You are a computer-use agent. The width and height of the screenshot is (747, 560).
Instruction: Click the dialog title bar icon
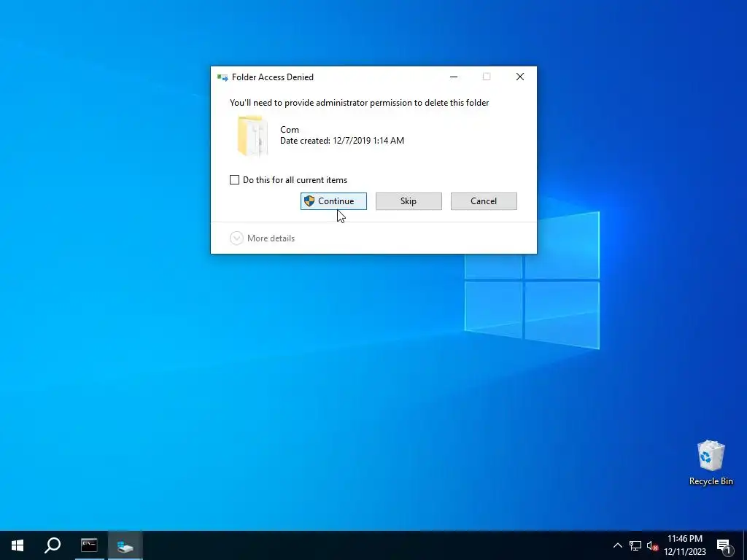pyautogui.click(x=222, y=77)
